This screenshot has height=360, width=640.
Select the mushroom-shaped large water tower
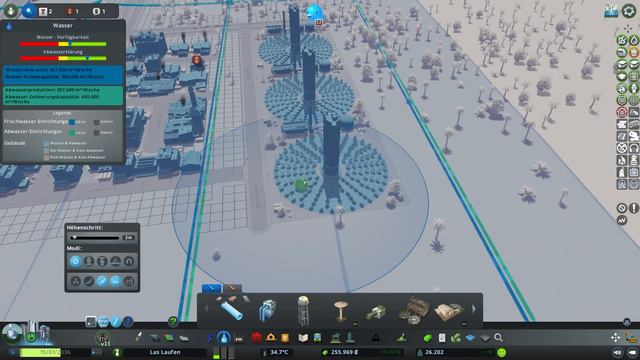pos(340,311)
